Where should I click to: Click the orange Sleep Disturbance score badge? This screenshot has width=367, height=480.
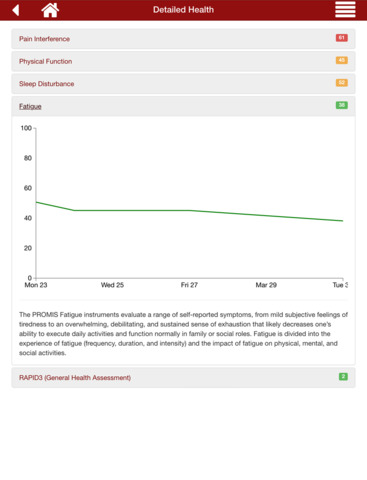pos(342,83)
